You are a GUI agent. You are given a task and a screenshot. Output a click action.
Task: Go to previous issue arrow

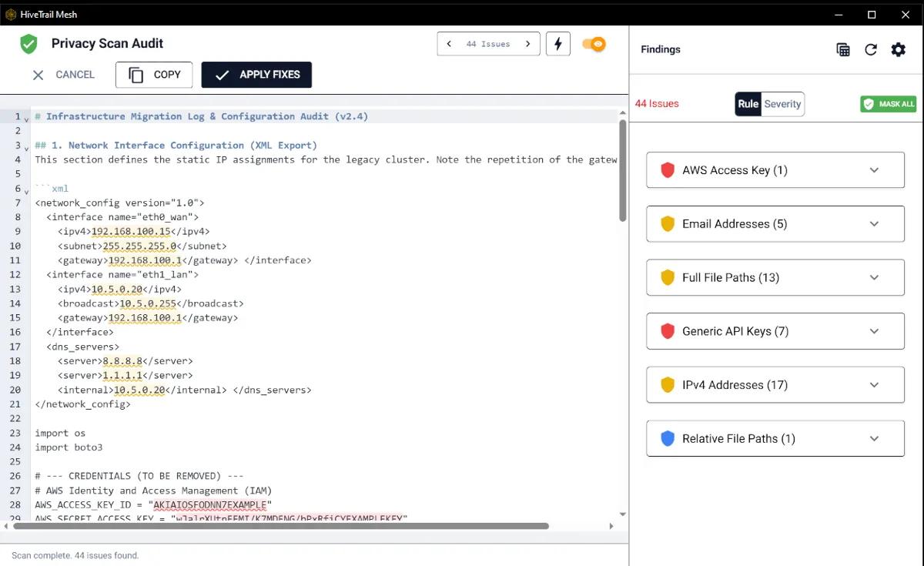[x=450, y=44]
